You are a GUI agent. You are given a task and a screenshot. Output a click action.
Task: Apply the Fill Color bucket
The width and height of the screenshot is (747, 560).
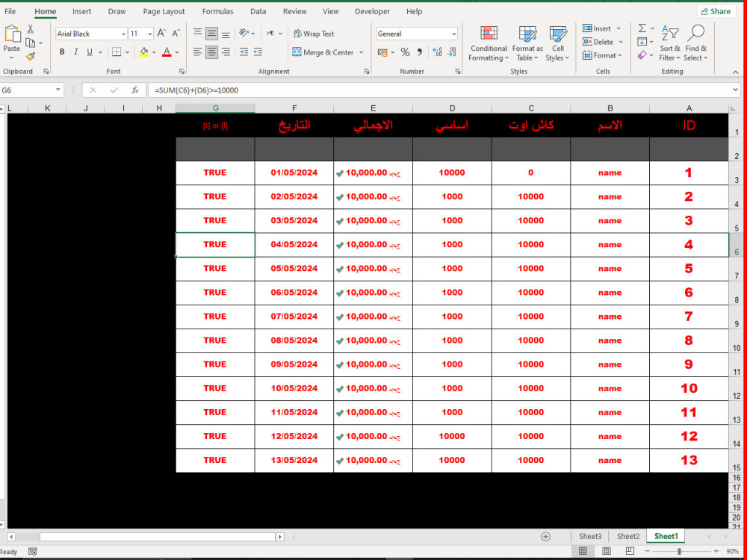(x=144, y=52)
